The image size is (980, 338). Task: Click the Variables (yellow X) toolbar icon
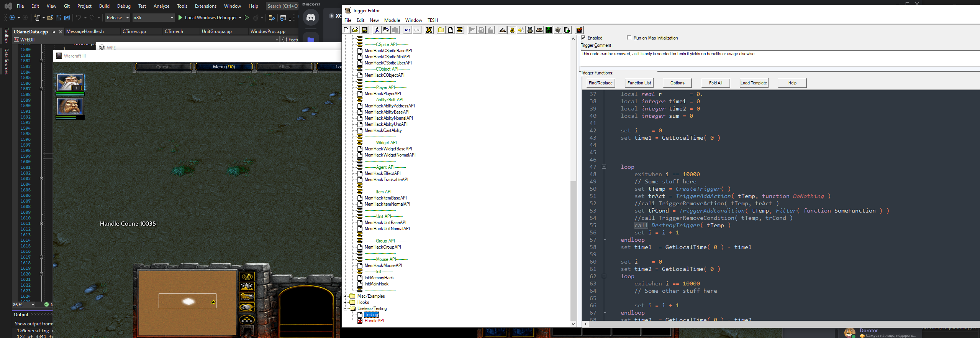point(429,30)
